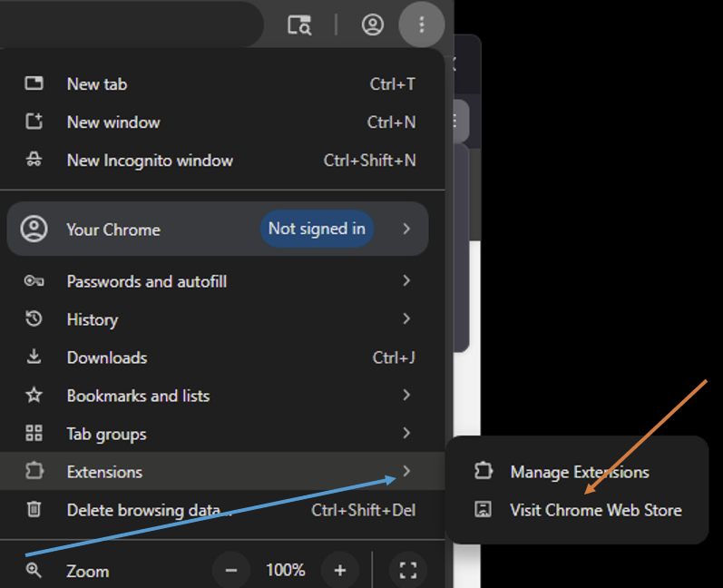Choose Visit Chrome Web Store
This screenshot has height=588, width=723.
point(577,510)
